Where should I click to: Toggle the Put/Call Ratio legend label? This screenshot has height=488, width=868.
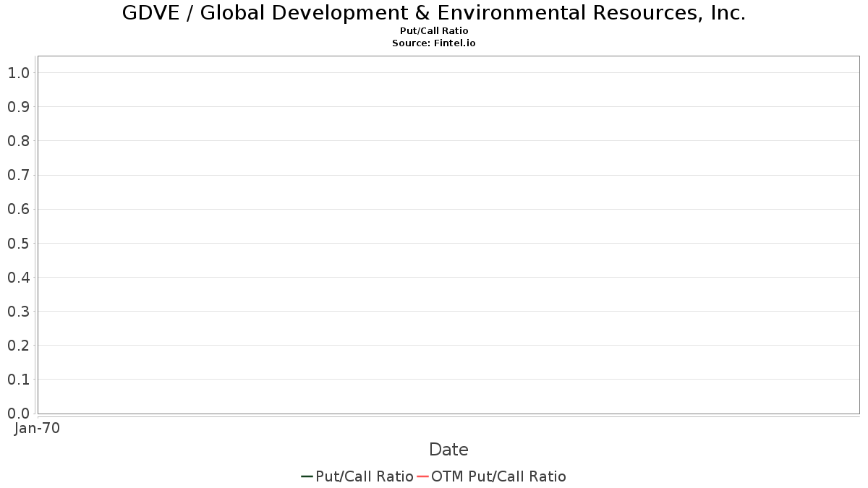click(x=365, y=476)
